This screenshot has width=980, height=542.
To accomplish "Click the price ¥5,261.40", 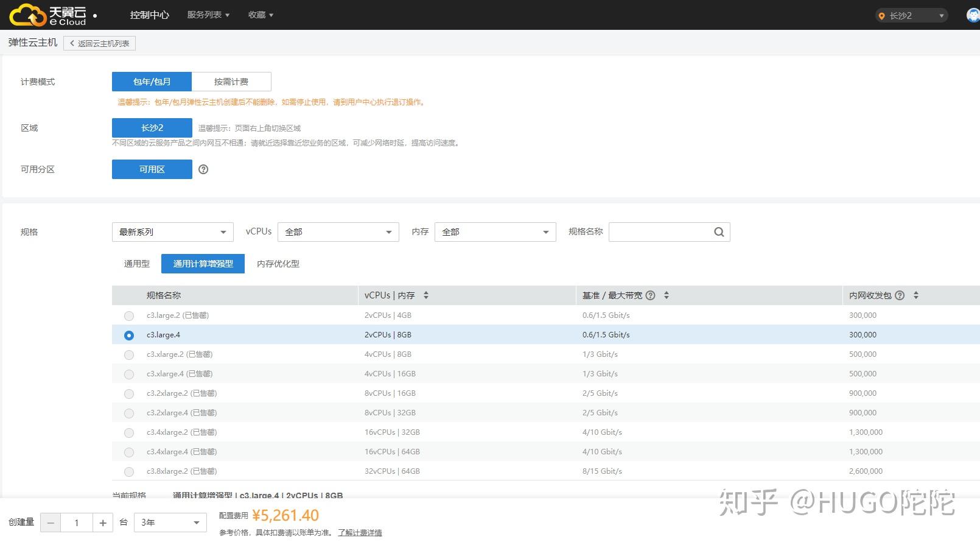I will click(285, 515).
